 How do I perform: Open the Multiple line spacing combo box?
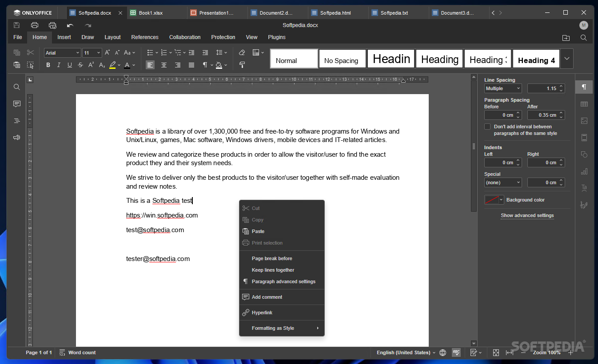pos(503,88)
